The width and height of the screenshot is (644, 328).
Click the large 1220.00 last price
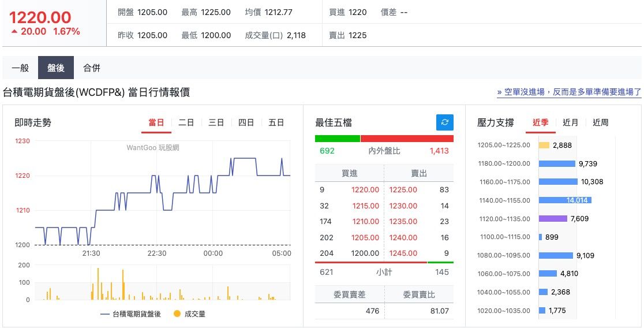pos(40,17)
